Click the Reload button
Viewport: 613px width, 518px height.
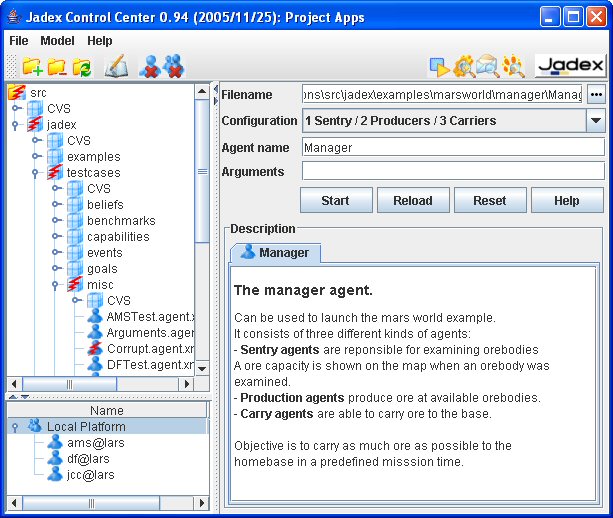pyautogui.click(x=413, y=201)
